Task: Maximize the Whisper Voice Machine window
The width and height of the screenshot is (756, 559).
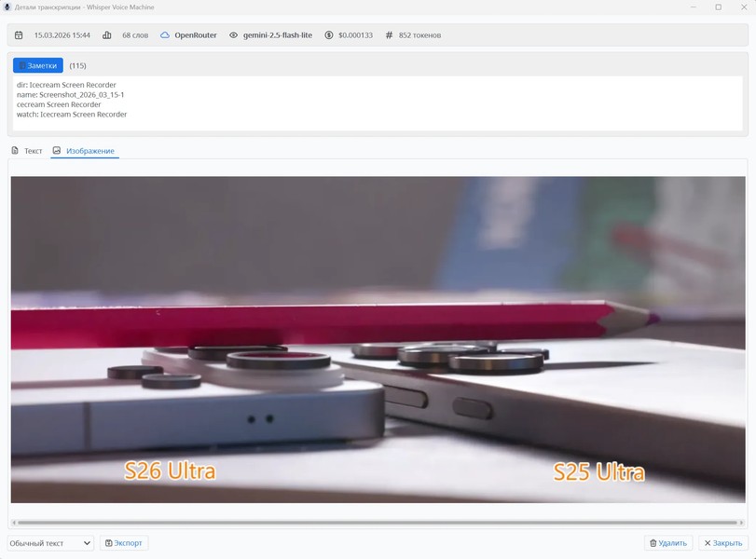Action: pos(719,7)
